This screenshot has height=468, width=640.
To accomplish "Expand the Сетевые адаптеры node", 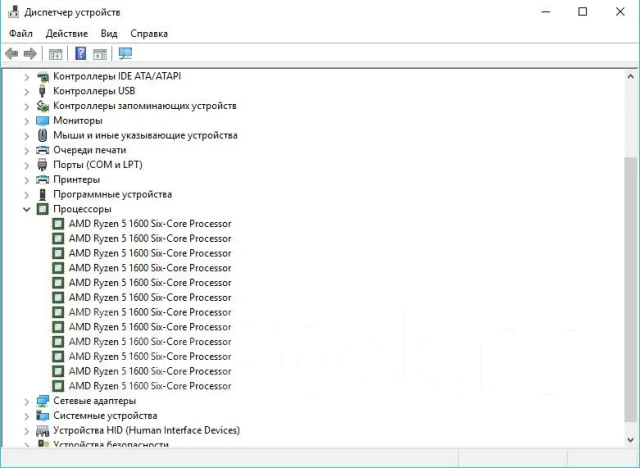I will tap(27, 401).
